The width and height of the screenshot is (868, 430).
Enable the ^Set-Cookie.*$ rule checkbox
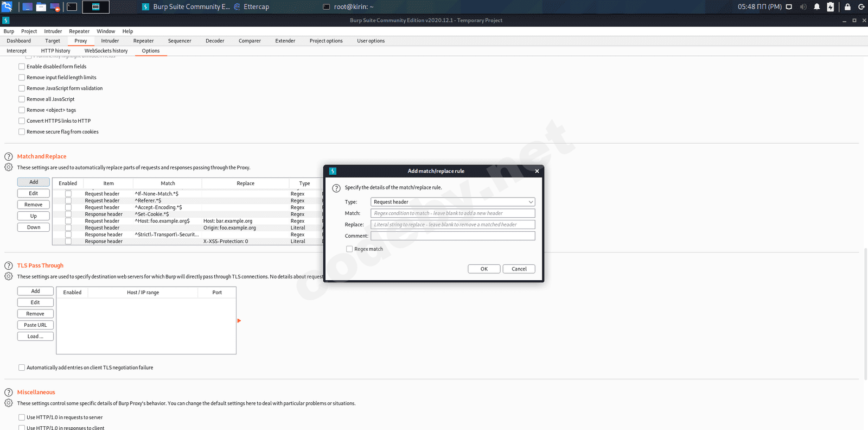pyautogui.click(x=68, y=214)
